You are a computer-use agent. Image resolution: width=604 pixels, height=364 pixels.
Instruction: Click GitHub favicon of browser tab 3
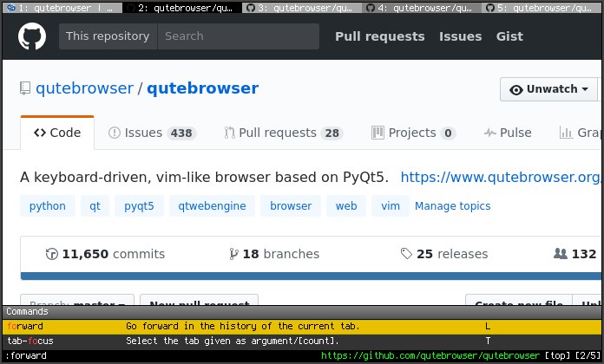pyautogui.click(x=251, y=8)
